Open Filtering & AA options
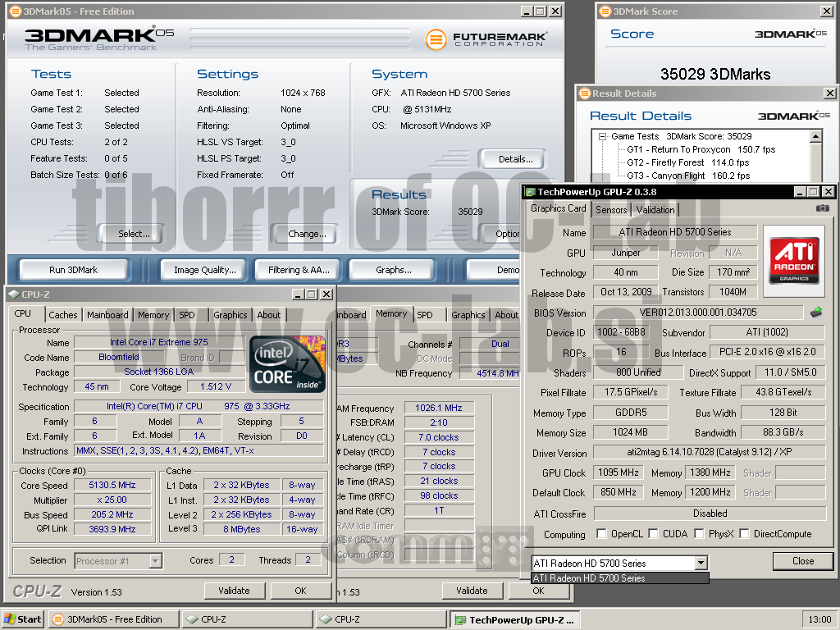 tap(299, 270)
